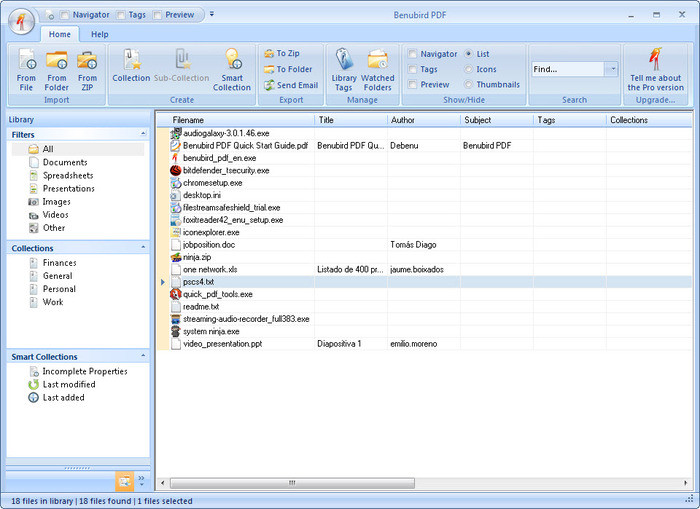
Task: Sort by the Author column header
Action: 424,120
